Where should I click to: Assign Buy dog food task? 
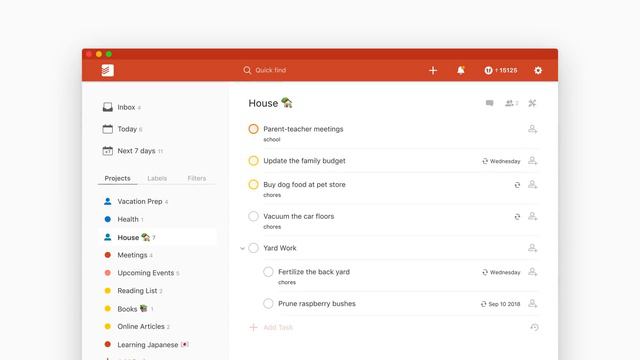pos(532,184)
